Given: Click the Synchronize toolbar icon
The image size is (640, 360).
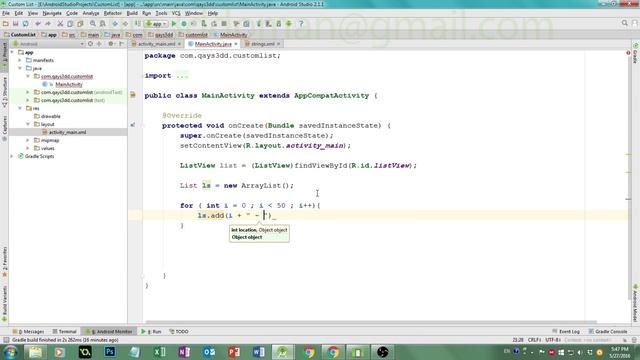Looking at the screenshot, I should (x=25, y=24).
